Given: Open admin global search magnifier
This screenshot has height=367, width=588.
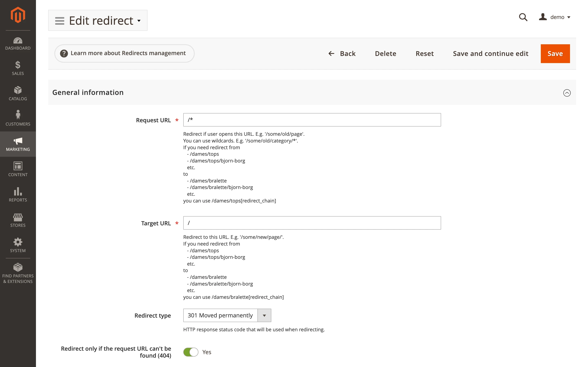Looking at the screenshot, I should [x=523, y=17].
